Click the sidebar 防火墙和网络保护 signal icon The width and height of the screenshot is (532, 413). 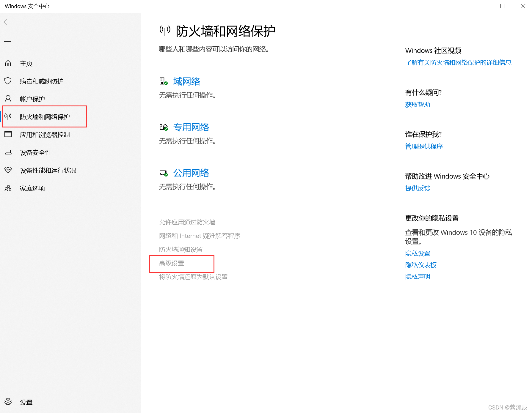[x=8, y=116]
